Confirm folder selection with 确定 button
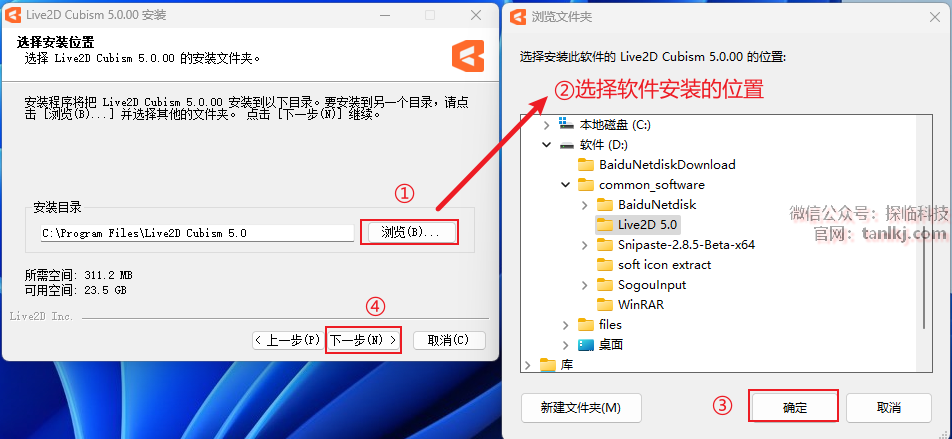The image size is (952, 439). [x=794, y=407]
